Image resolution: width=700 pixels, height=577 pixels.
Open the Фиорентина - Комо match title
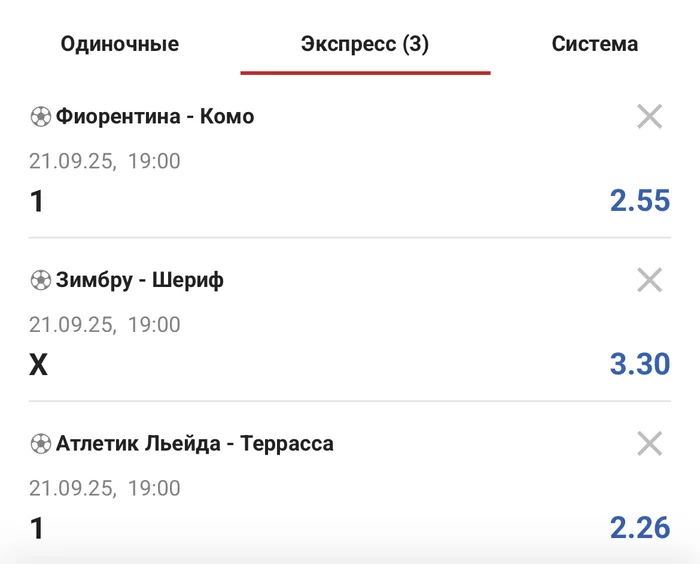click(155, 117)
